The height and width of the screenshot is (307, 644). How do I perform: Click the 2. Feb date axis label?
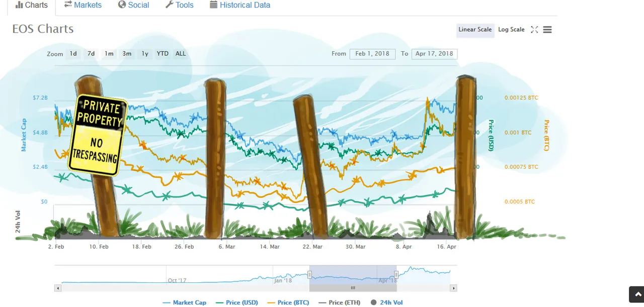pyautogui.click(x=56, y=247)
